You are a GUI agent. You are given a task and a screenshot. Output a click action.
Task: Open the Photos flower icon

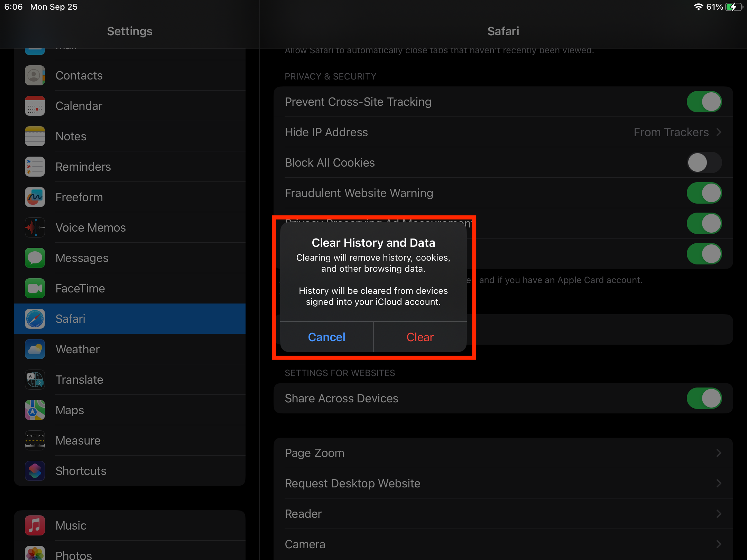35,553
